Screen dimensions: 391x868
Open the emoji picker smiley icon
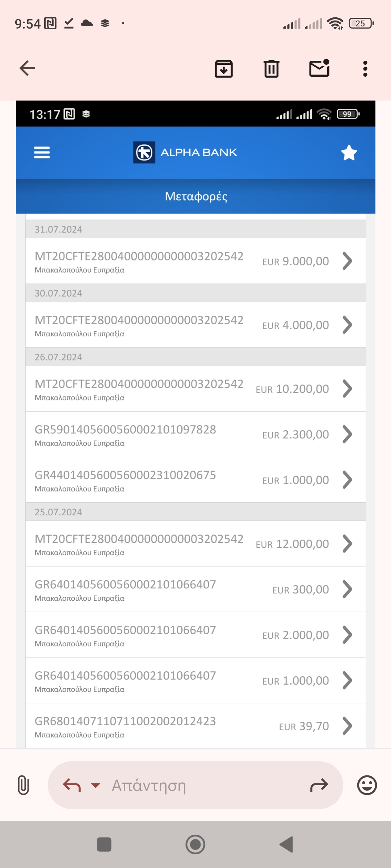[x=367, y=785]
